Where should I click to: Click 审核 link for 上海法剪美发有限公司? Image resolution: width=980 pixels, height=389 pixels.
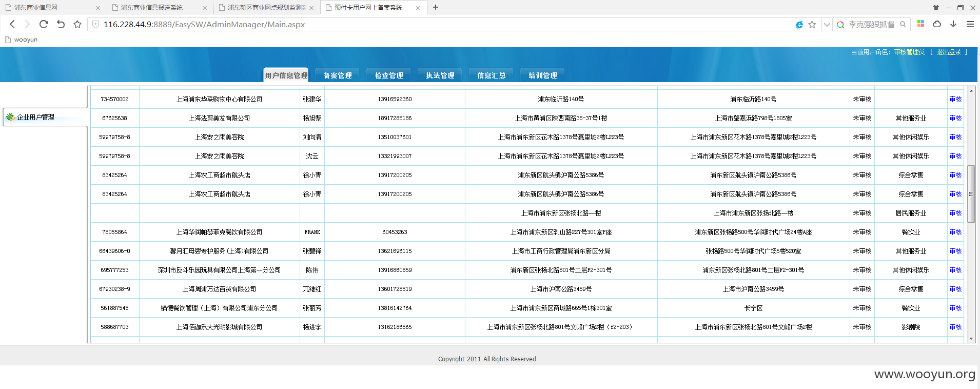pyautogui.click(x=955, y=118)
